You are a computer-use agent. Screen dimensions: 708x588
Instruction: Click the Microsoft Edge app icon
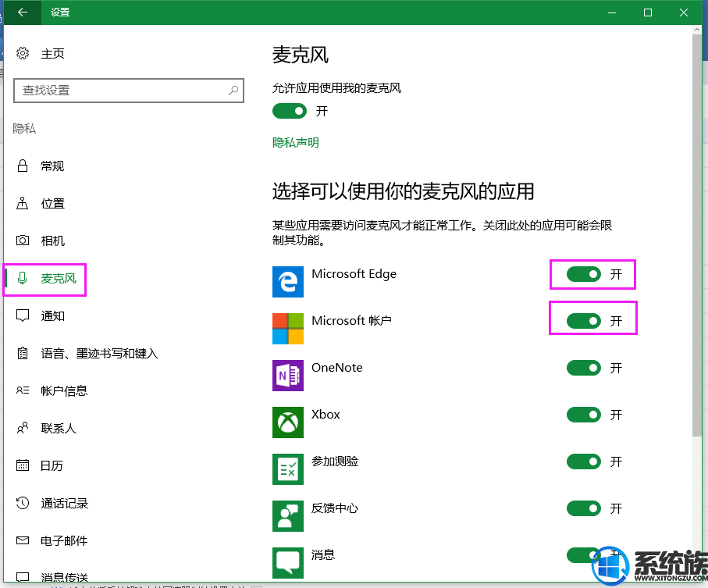[288, 282]
